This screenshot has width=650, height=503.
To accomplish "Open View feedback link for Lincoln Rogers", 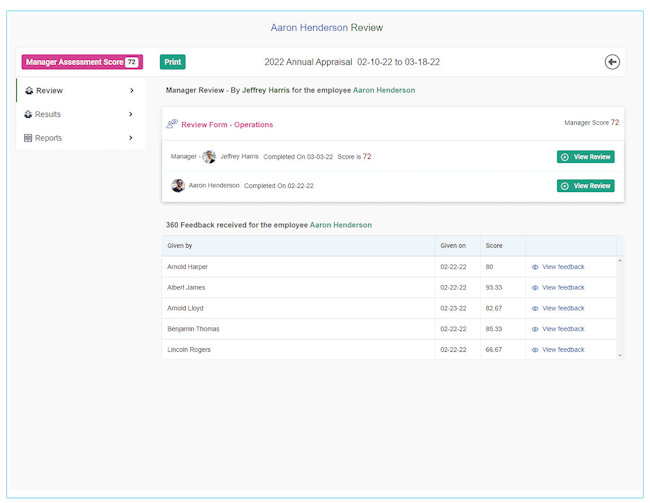I will point(563,350).
